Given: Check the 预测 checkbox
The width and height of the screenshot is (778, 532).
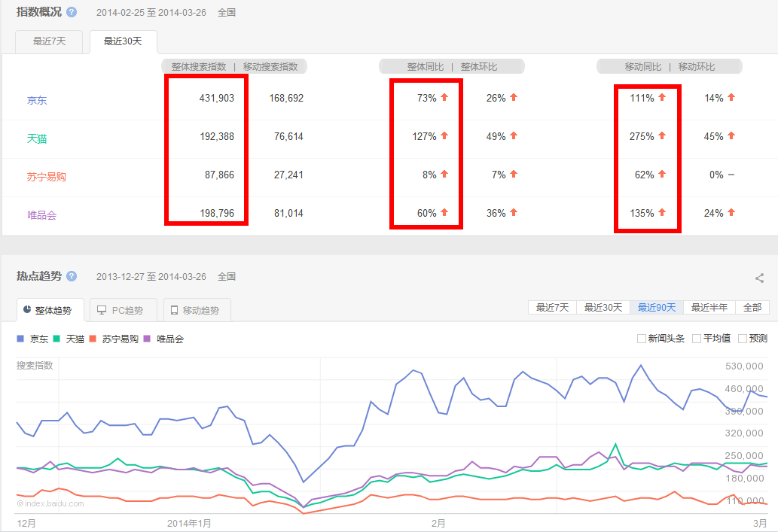Looking at the screenshot, I should (x=743, y=339).
